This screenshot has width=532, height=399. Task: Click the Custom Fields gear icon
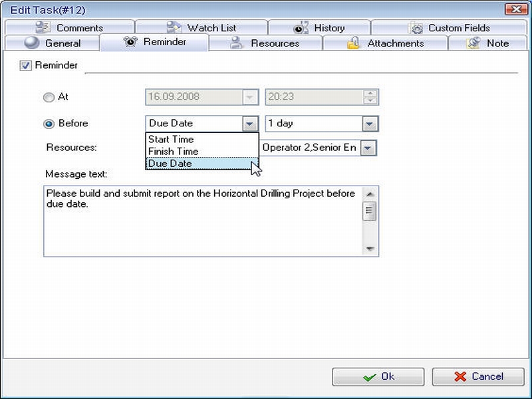click(415, 28)
